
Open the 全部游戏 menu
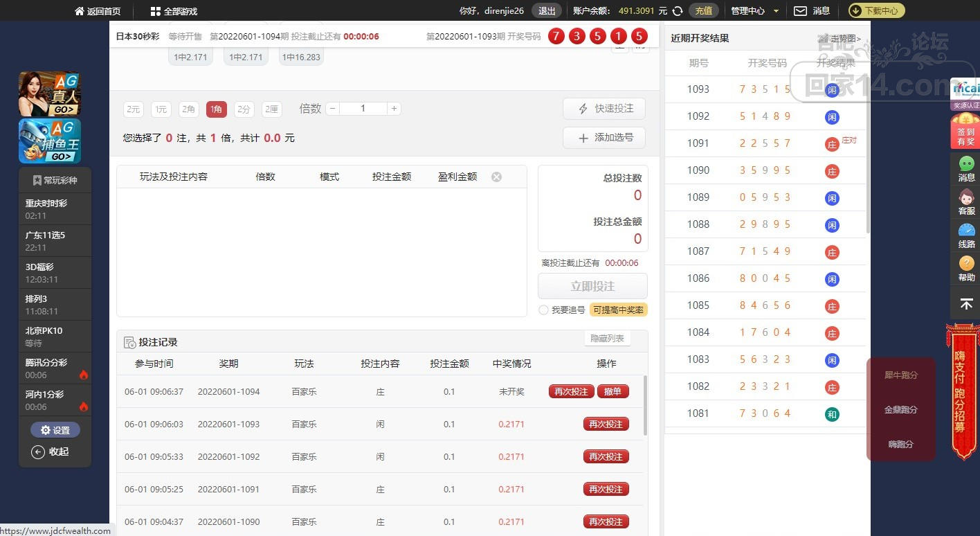(x=174, y=11)
